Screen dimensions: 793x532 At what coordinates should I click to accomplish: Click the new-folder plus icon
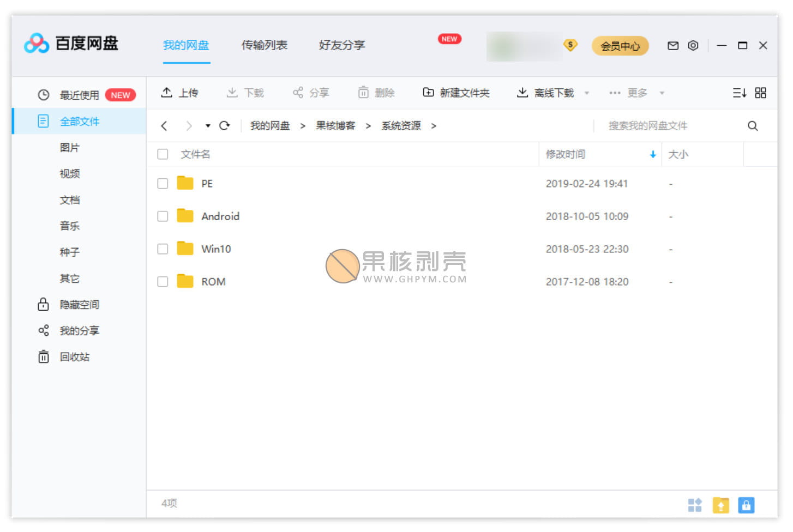429,93
